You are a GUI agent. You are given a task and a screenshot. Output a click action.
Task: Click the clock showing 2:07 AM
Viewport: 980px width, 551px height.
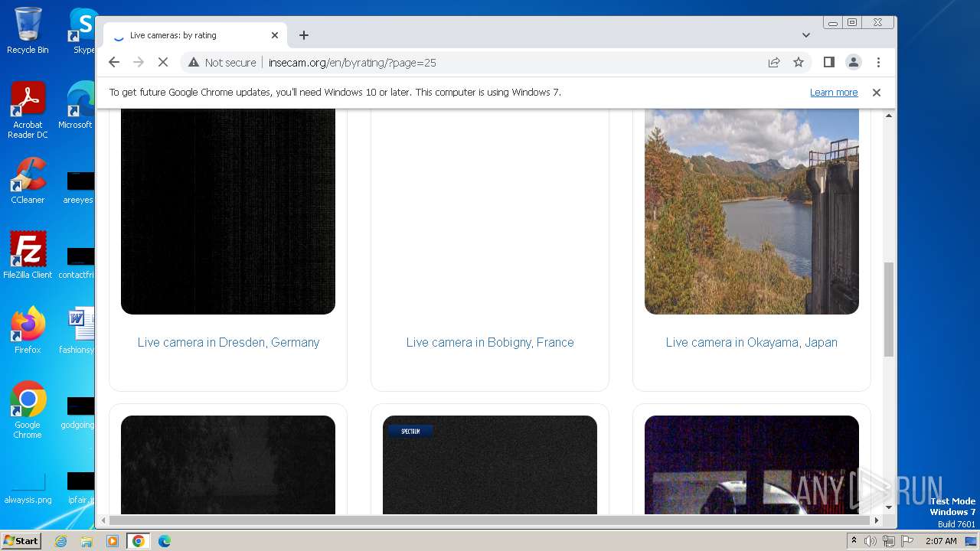tap(941, 541)
